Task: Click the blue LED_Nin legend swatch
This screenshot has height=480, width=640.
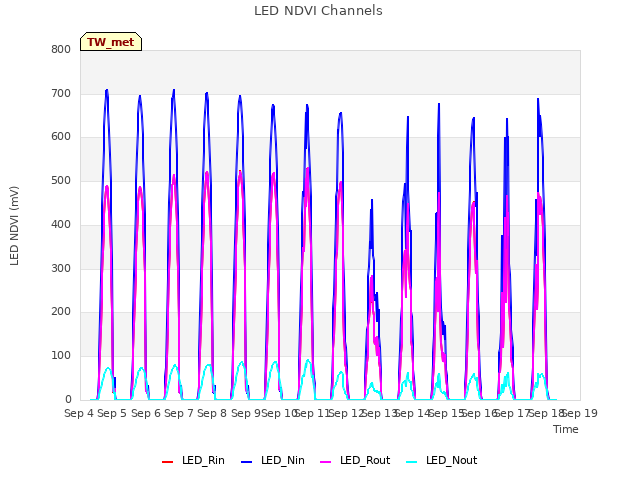Action: click(247, 462)
